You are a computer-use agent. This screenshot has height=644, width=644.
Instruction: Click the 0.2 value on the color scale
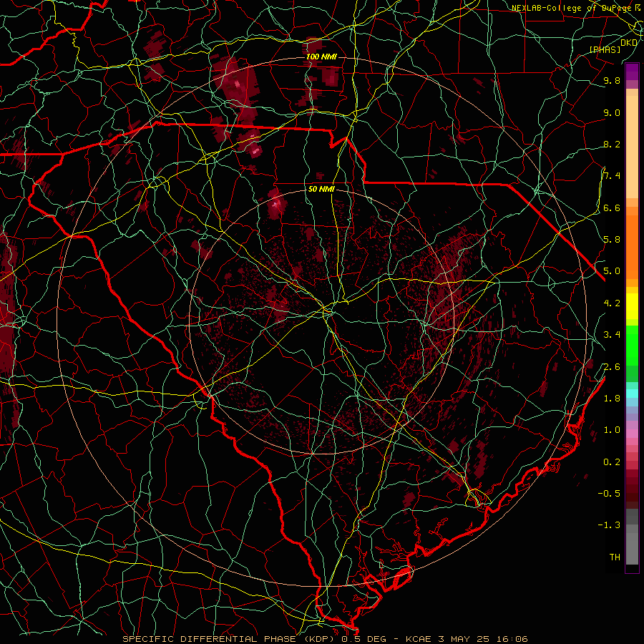point(612,462)
